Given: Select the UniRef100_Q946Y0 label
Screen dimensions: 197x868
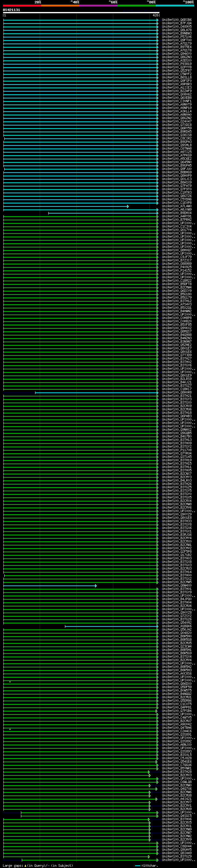Looking at the screenshot, I should (176, 54).
